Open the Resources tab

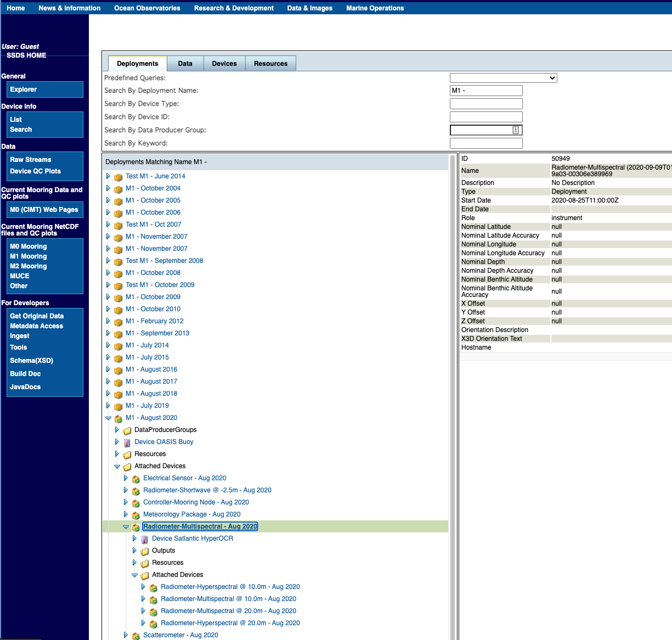click(x=270, y=64)
